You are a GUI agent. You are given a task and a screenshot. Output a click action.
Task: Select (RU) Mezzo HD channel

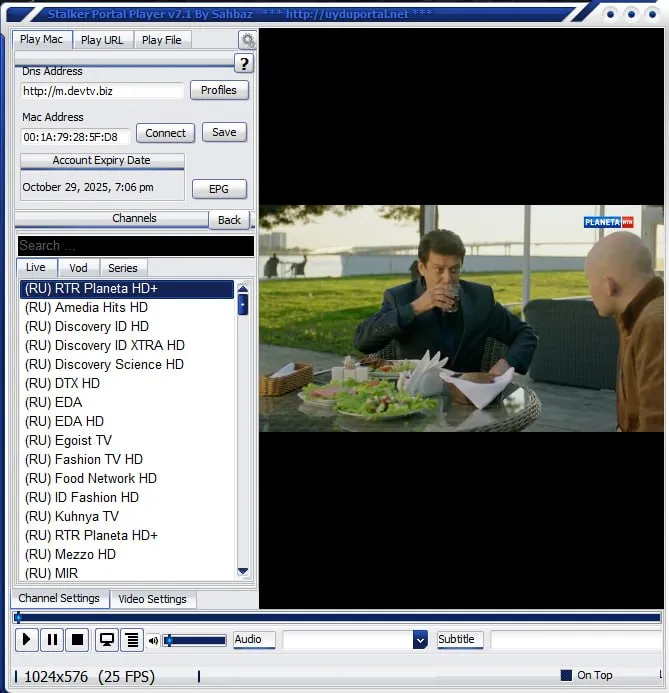coord(126,555)
